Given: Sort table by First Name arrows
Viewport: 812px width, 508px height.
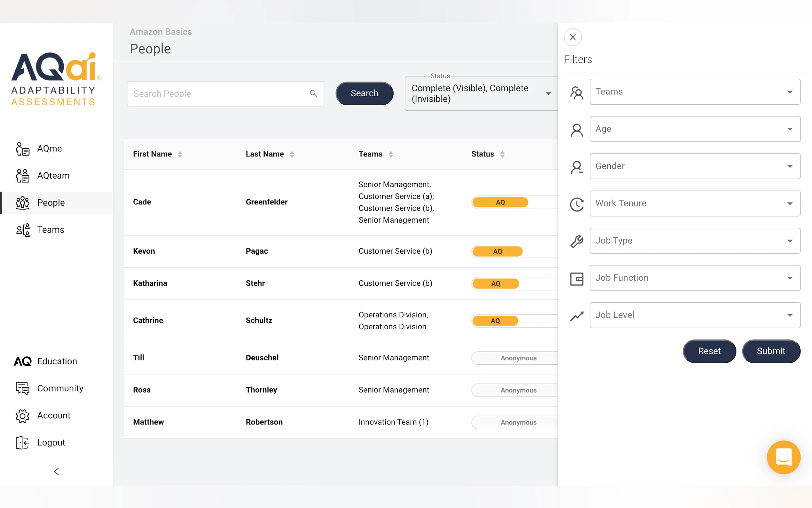Looking at the screenshot, I should 180,154.
